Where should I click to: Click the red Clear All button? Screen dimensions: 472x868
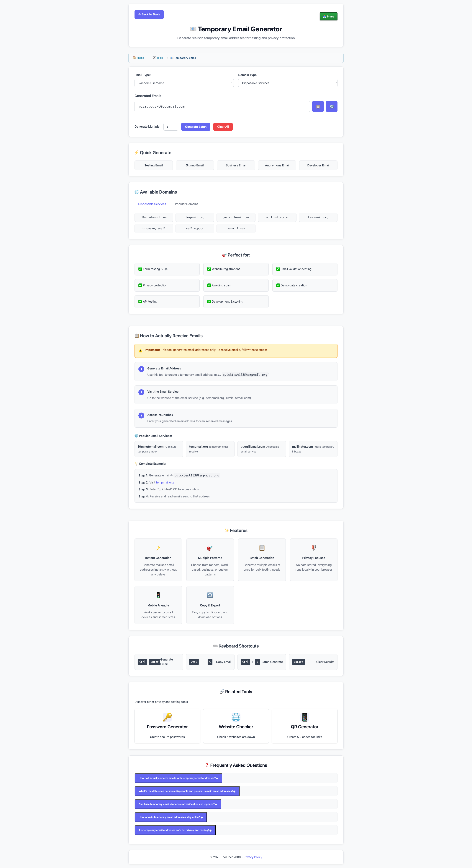click(x=222, y=127)
